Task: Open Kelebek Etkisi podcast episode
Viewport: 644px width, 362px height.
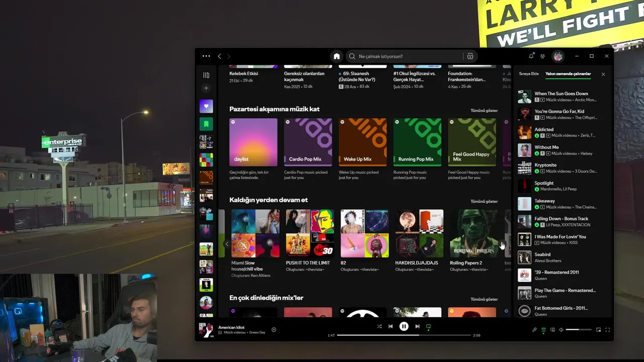Action: [x=253, y=75]
